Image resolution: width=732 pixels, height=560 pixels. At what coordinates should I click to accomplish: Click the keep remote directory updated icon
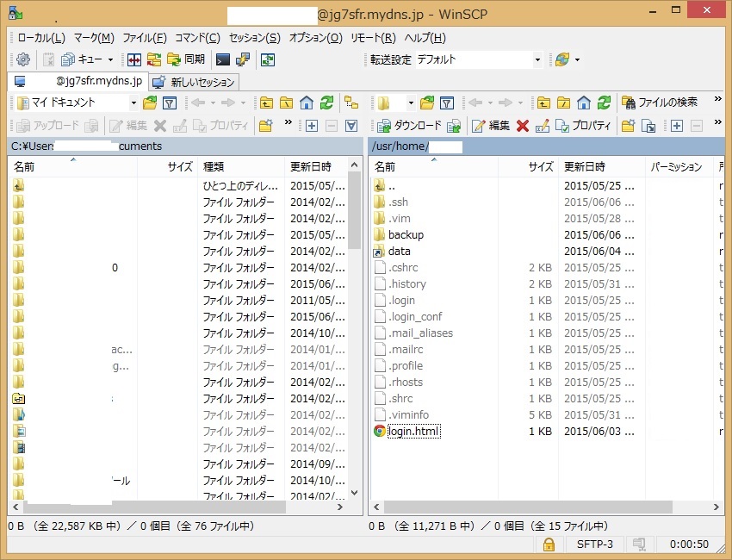(268, 59)
